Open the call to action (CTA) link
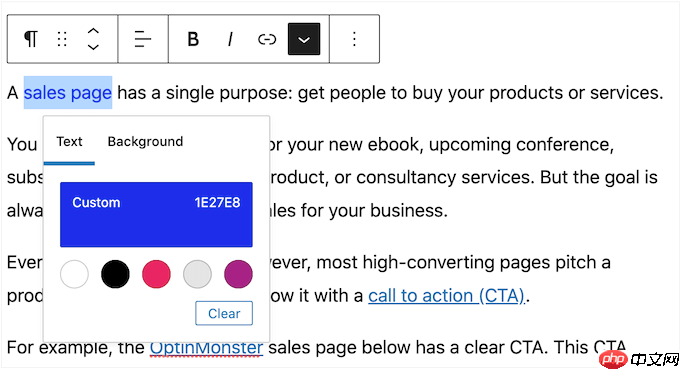 tap(446, 296)
